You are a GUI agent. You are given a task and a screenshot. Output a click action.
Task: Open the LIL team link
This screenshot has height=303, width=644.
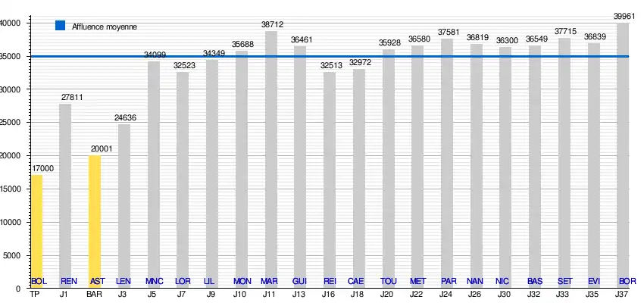tap(209, 281)
